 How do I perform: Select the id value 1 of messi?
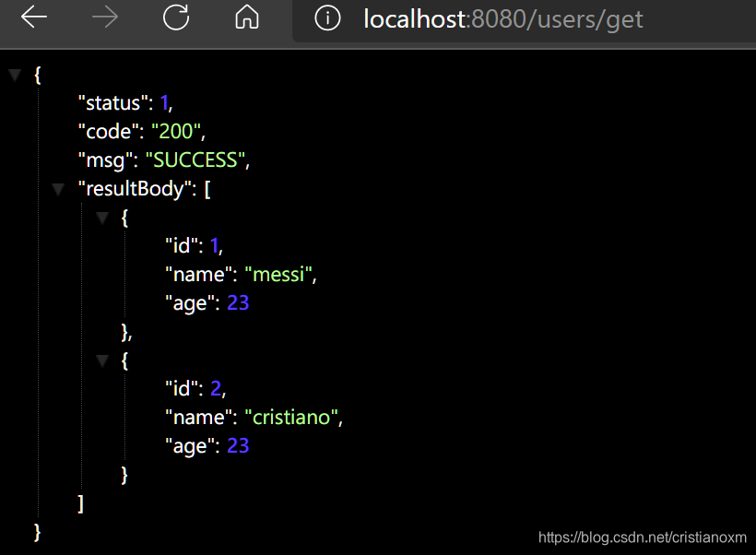click(x=214, y=245)
